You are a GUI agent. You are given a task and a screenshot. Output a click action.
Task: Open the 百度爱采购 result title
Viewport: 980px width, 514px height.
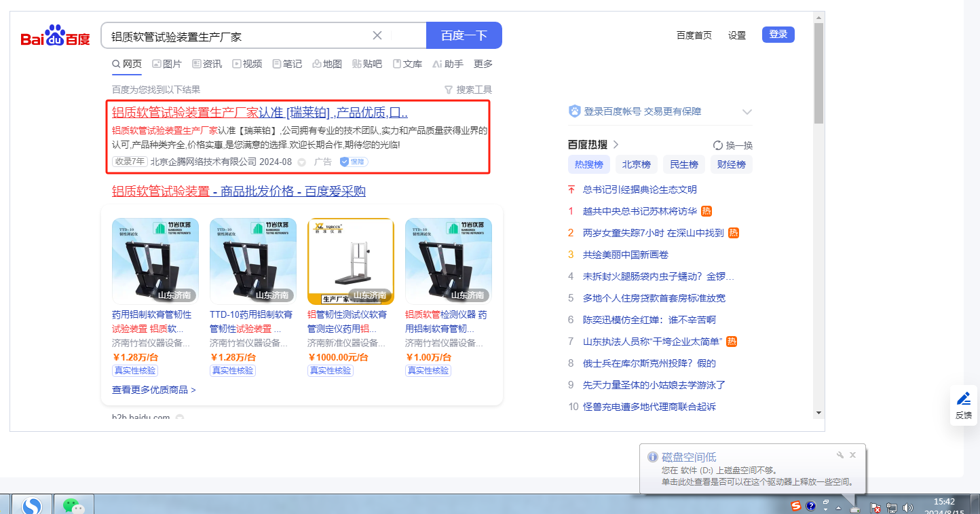tap(239, 191)
